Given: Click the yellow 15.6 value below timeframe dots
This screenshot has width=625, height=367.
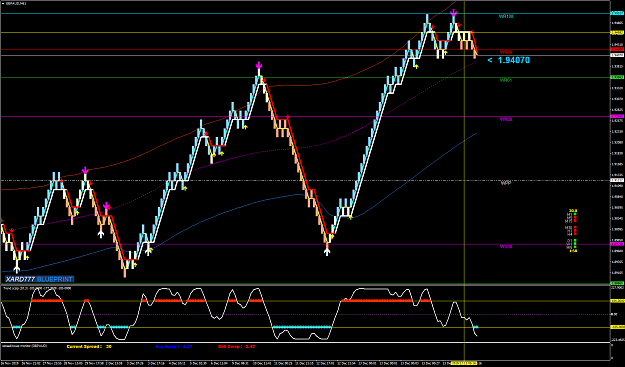Looking at the screenshot, I should 573,251.
